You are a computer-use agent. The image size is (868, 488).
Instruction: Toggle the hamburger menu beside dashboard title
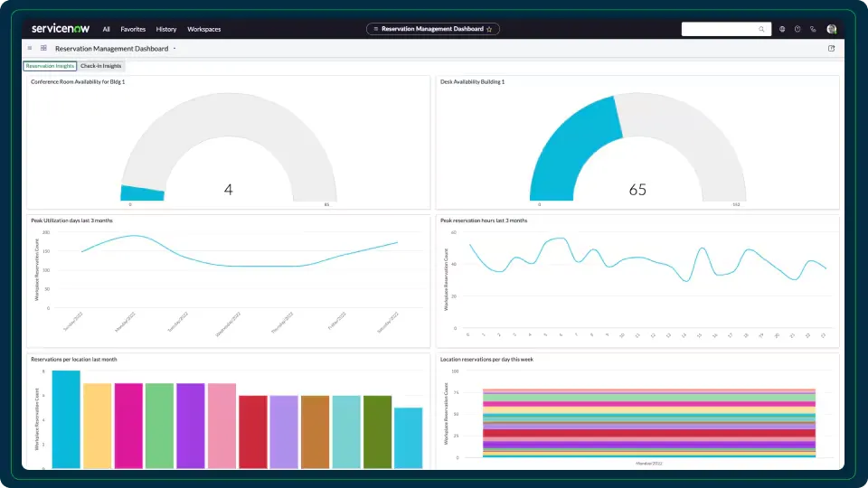pos(30,48)
